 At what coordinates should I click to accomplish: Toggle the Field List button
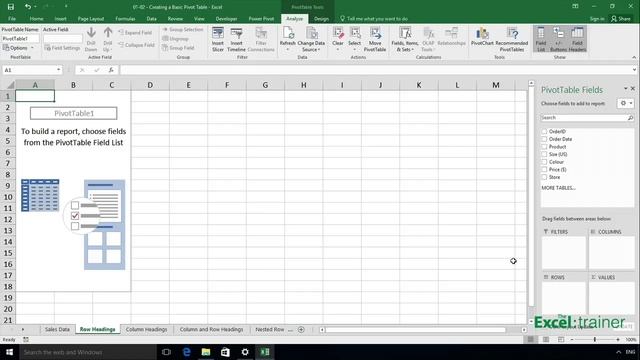(x=541, y=39)
